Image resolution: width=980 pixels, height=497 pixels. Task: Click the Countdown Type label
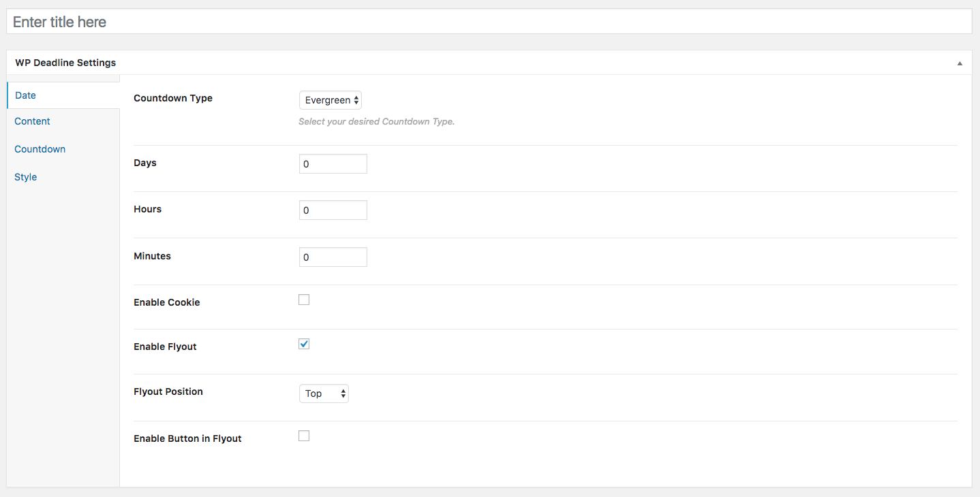(173, 98)
